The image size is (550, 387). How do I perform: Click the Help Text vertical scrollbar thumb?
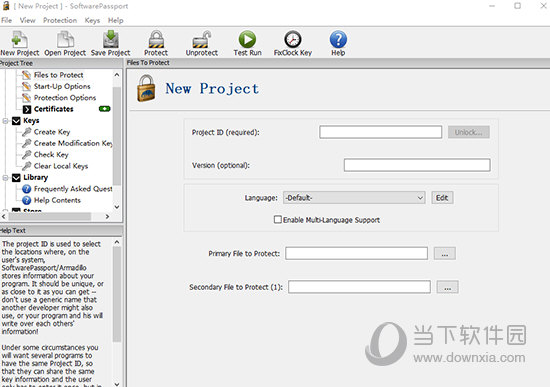pyautogui.click(x=117, y=294)
